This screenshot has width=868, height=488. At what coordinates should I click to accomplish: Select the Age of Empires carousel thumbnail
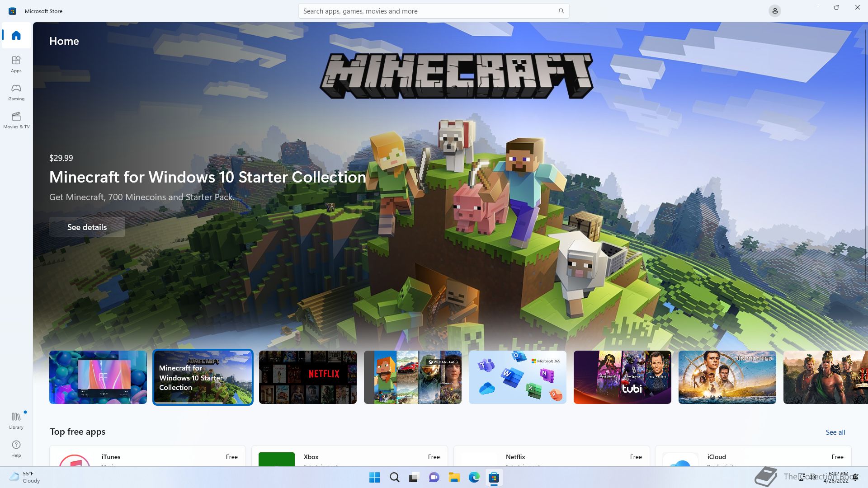(826, 377)
